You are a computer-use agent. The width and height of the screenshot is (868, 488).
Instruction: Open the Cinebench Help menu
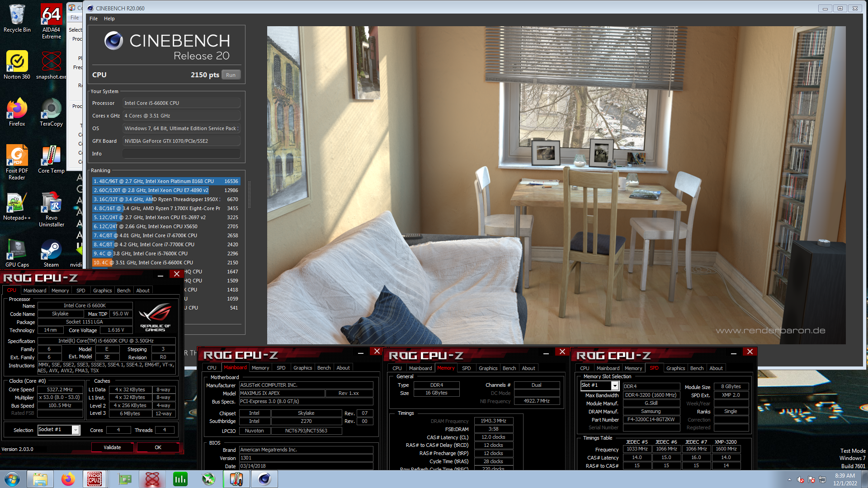[109, 19]
